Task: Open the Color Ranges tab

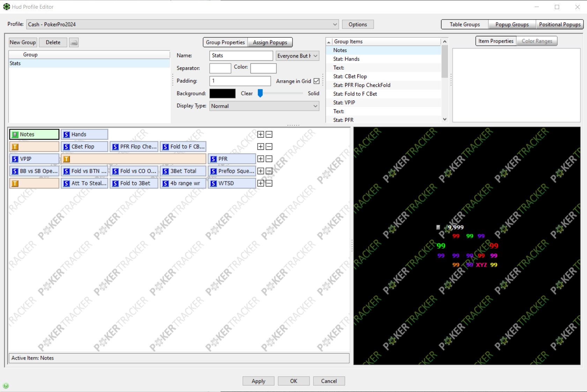Action: tap(537, 41)
